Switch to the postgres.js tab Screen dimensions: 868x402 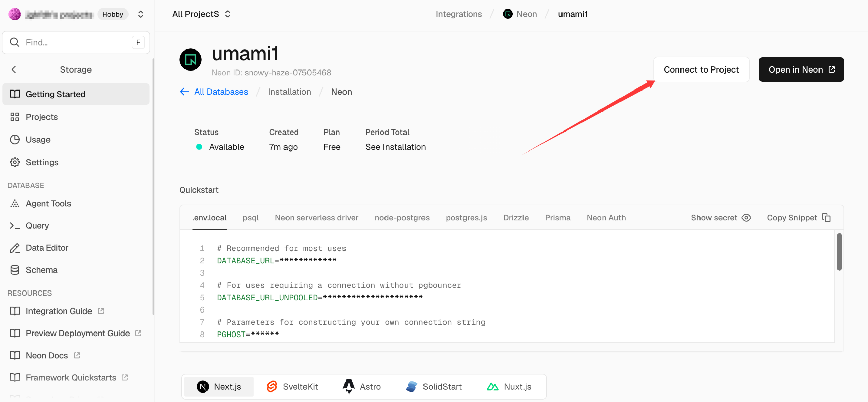coord(466,218)
